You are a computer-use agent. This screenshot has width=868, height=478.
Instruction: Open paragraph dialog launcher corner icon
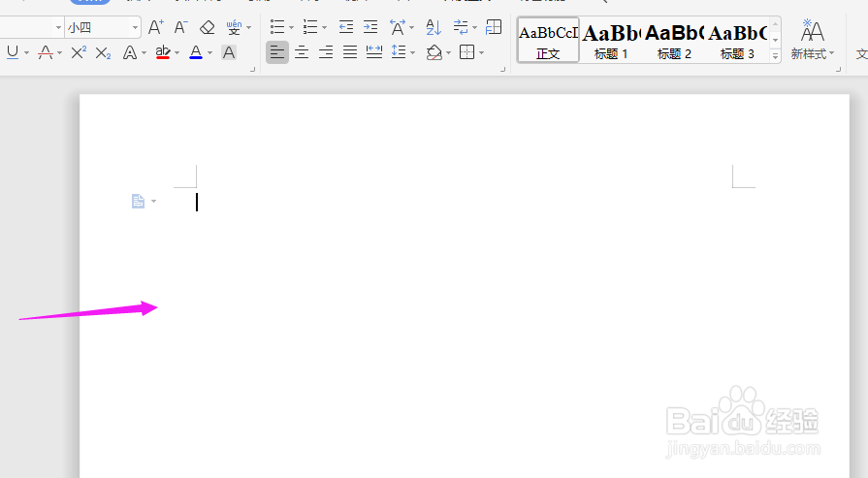coord(502,69)
